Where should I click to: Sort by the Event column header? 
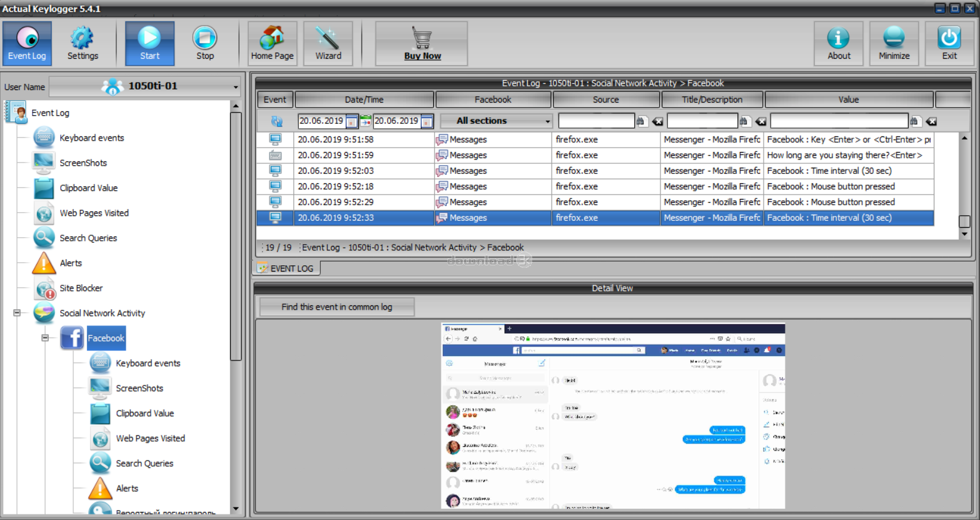coord(275,99)
